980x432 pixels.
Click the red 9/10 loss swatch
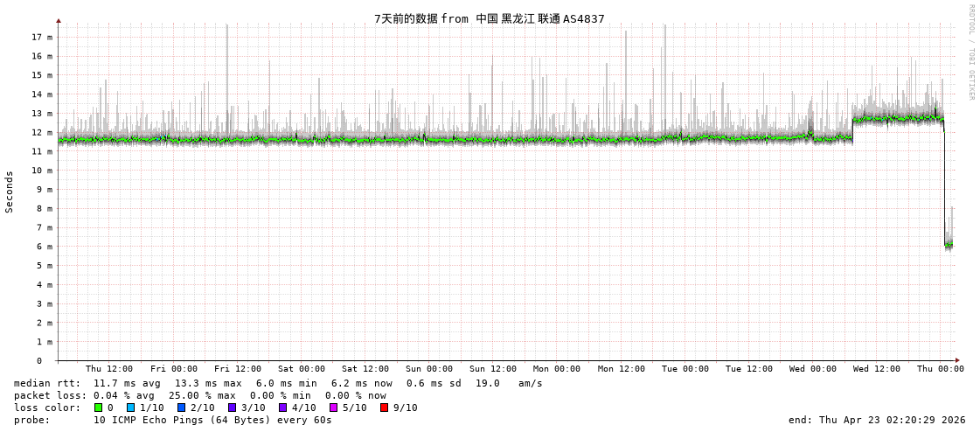(x=384, y=408)
